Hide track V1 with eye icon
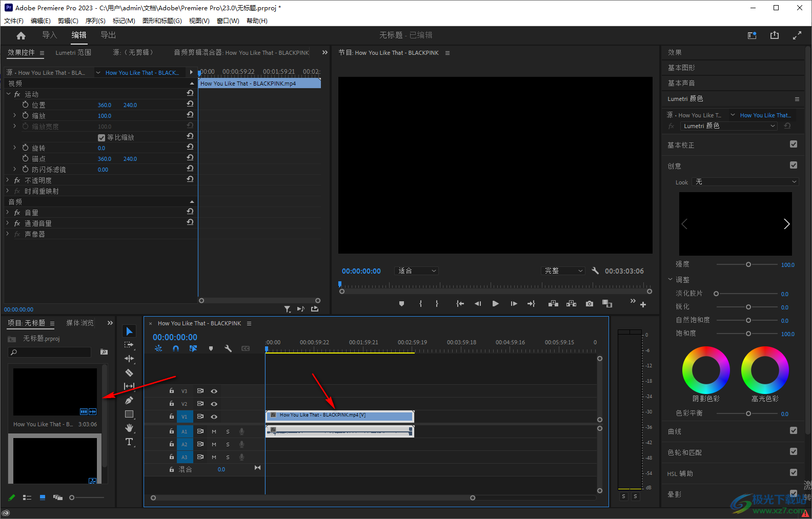The height and width of the screenshot is (519, 812). 214,417
